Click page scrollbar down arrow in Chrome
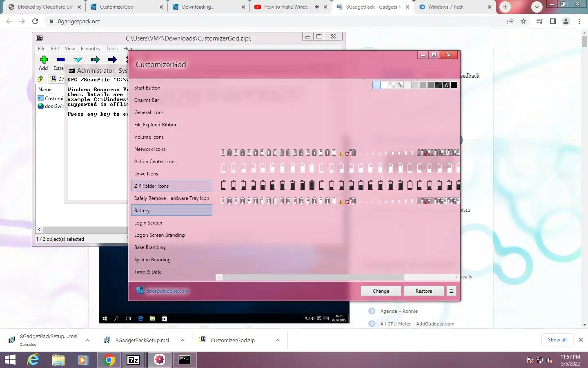 [584, 325]
